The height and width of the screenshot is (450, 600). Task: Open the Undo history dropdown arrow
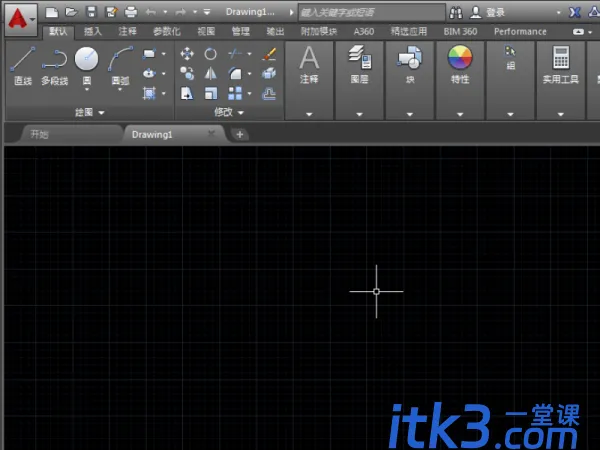[x=165, y=12]
